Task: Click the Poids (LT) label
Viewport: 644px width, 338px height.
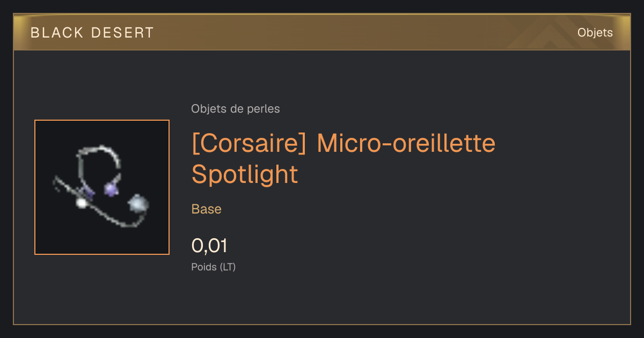Action: tap(214, 267)
